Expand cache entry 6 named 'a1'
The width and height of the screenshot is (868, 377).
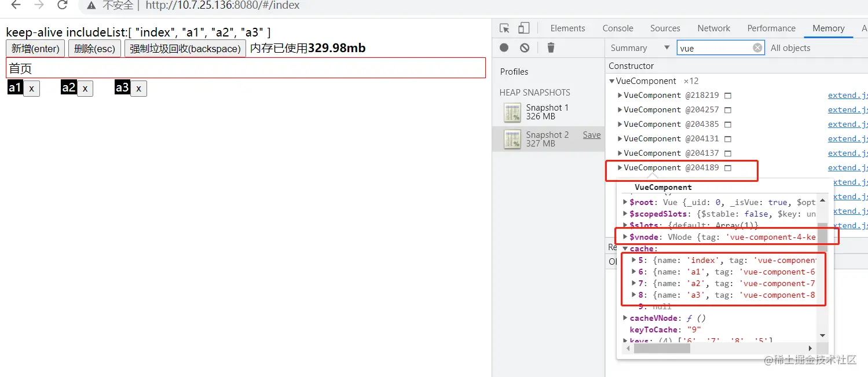pyautogui.click(x=634, y=272)
